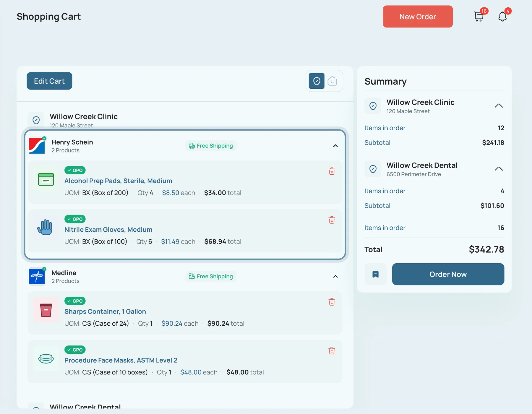Switch to the shield group-by-location view toggle
Screen dimensions: 532x414
(317, 81)
